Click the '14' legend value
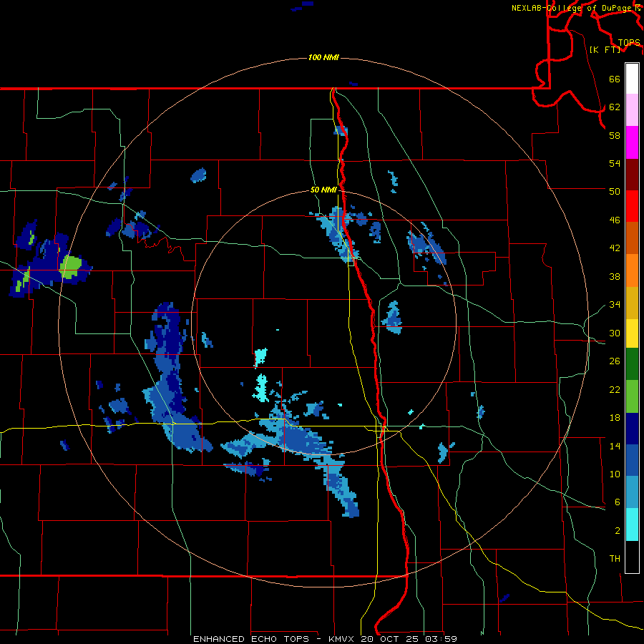Screen dimensions: 644x644 tap(615, 446)
